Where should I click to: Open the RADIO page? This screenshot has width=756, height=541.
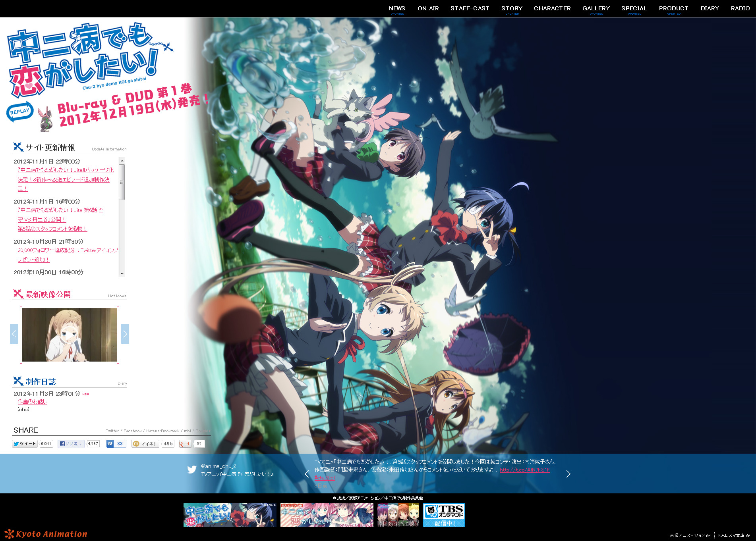740,8
